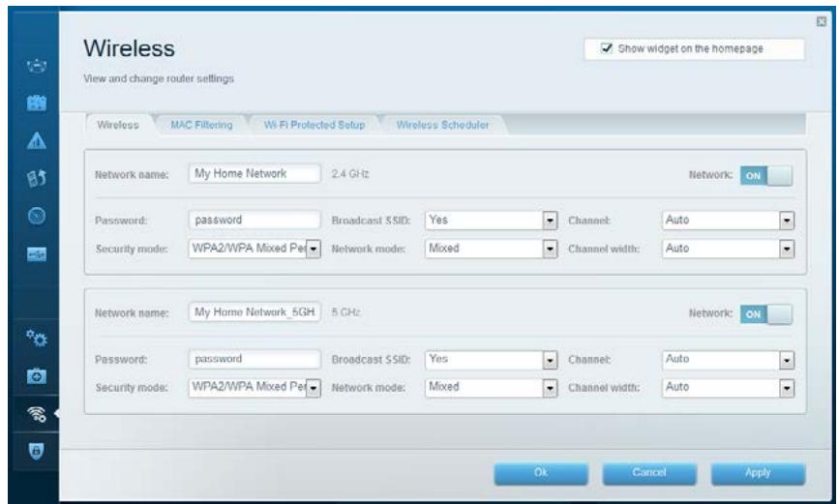Toggle Show widget on the homepage checkbox
The width and height of the screenshot is (839, 504).
[606, 48]
